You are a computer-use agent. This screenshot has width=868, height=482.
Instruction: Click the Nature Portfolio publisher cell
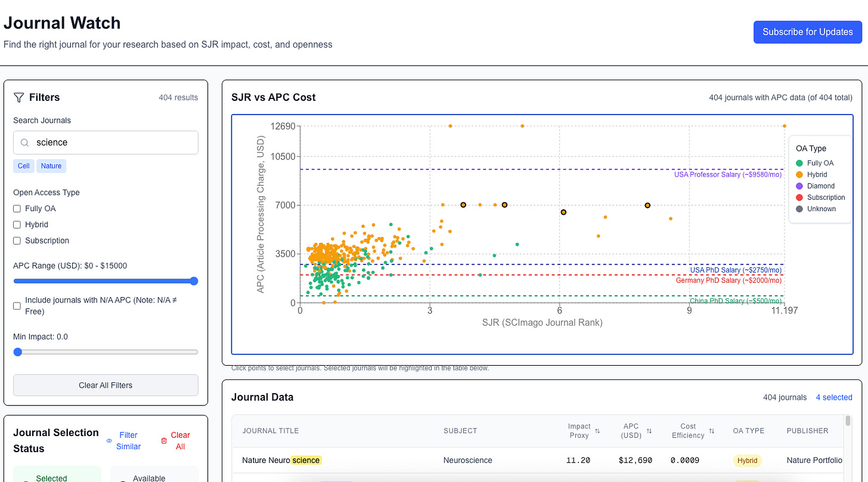[x=815, y=461]
